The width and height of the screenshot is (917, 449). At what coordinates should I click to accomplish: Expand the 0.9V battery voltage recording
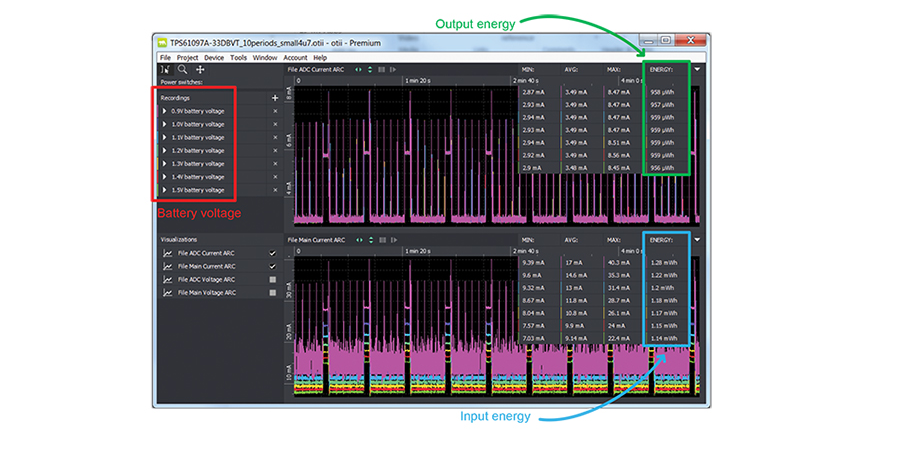164,111
